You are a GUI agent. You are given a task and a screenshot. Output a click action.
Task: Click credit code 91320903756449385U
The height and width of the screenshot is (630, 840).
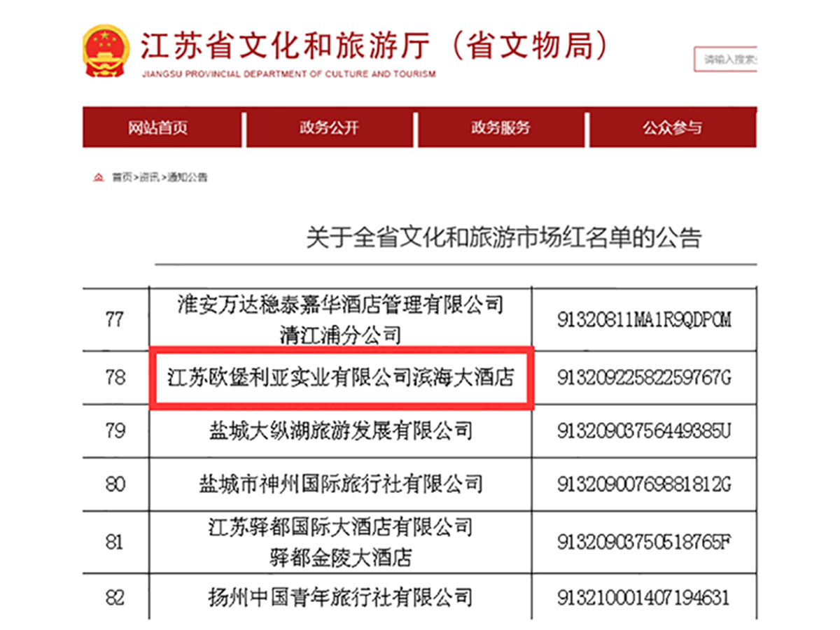644,431
